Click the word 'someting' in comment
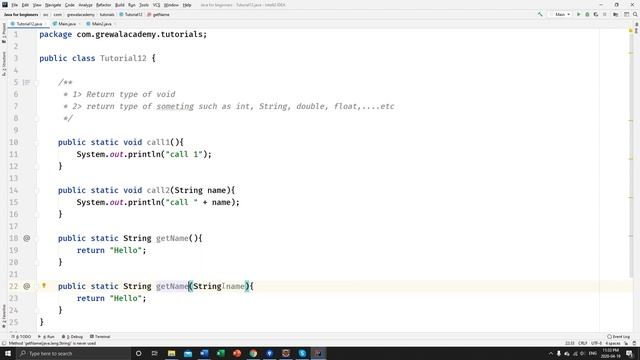 coord(175,106)
